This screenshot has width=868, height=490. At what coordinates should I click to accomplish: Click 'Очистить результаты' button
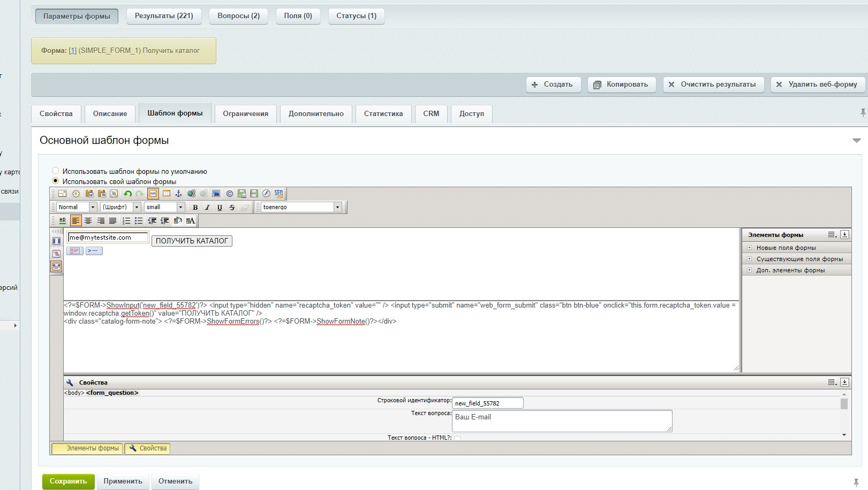[713, 85]
